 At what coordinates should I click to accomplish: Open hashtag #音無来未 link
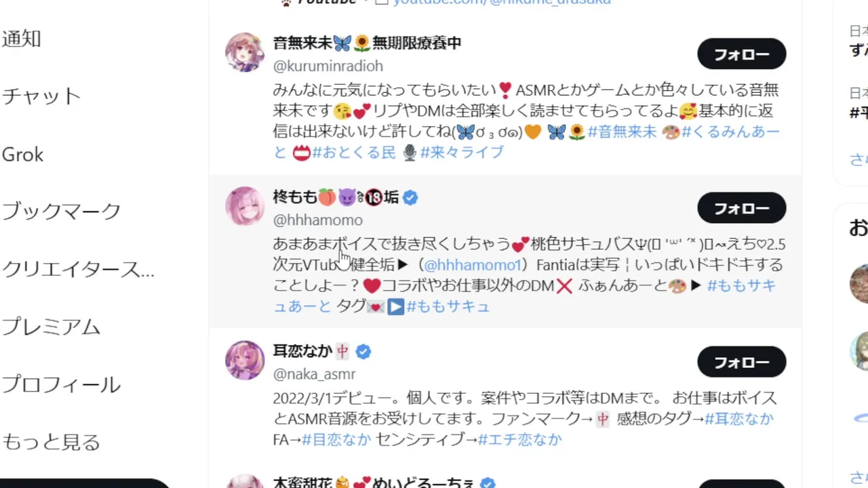pyautogui.click(x=622, y=131)
